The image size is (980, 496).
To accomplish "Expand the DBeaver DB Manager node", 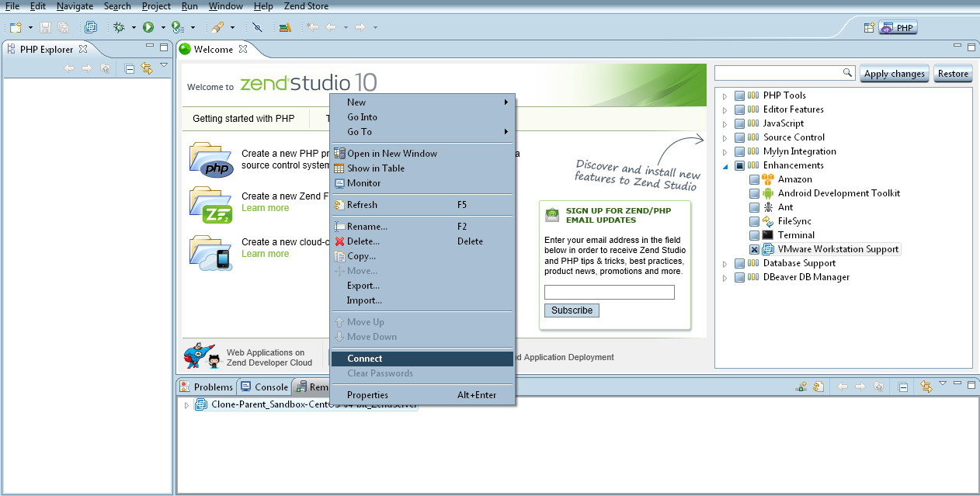I will click(x=725, y=277).
